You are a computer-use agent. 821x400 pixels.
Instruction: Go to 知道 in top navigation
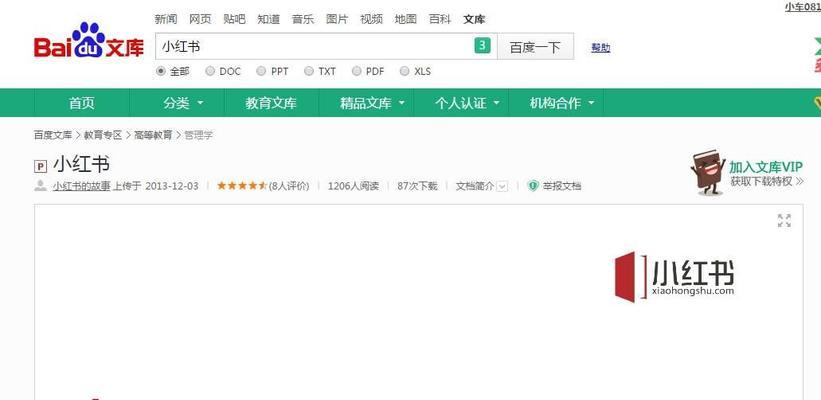tap(269, 19)
